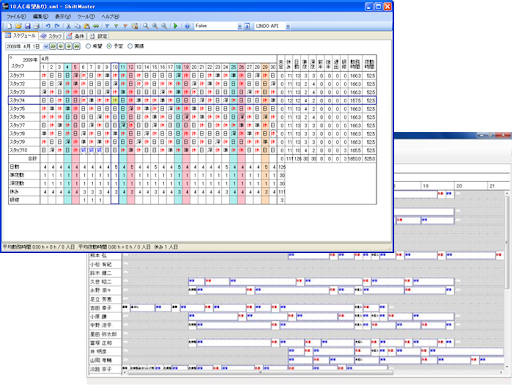Open the ヘルプ menu

(x=110, y=16)
